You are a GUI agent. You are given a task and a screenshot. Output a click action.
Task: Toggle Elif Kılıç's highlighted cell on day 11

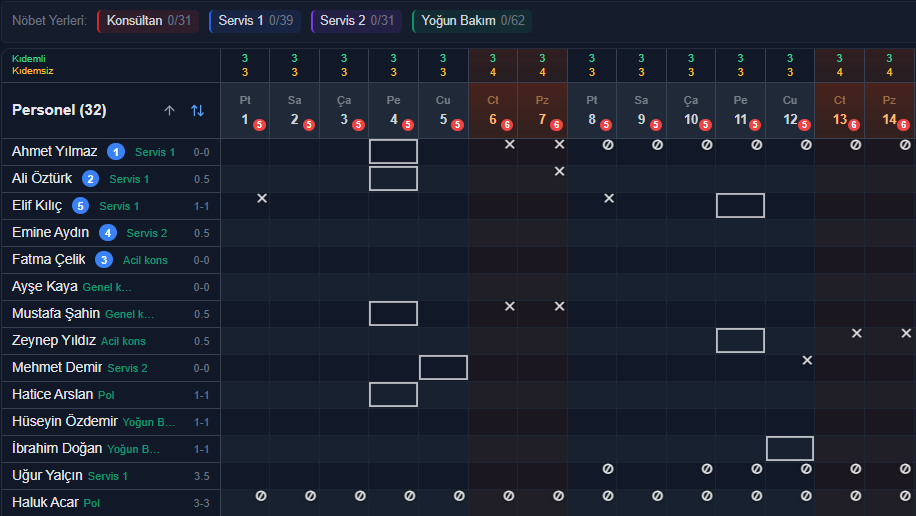tap(740, 206)
